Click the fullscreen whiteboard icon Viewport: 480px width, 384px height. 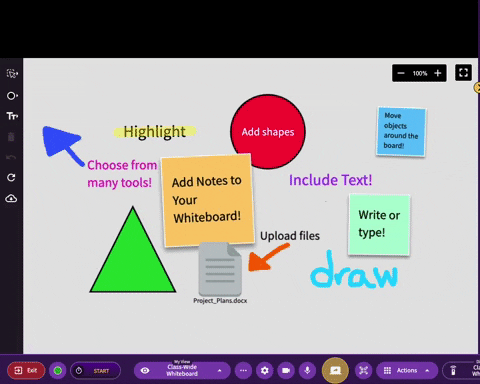463,73
